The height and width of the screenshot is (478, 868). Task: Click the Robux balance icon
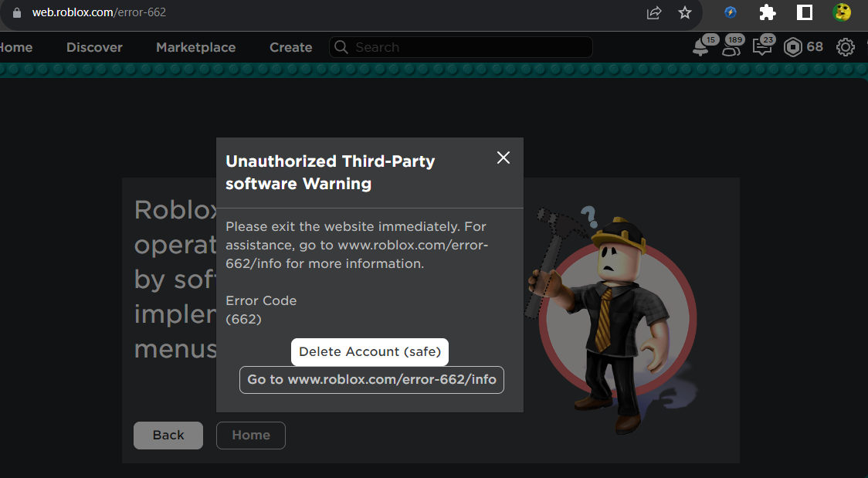(x=793, y=47)
